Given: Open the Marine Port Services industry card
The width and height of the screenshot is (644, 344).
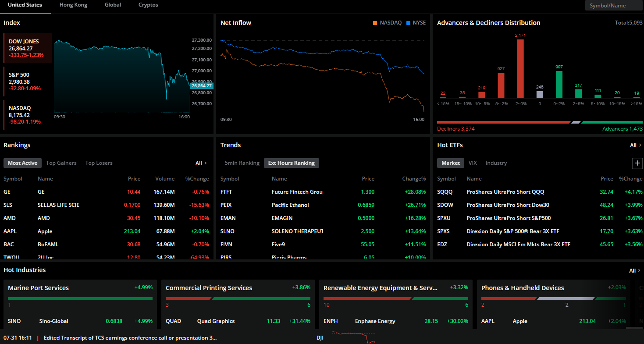Looking at the screenshot, I should [x=38, y=288].
